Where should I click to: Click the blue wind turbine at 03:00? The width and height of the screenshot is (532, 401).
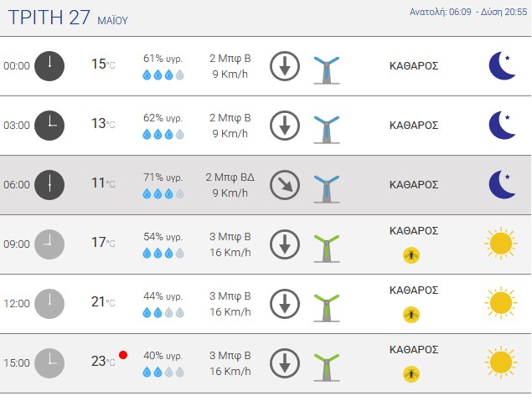tap(327, 130)
